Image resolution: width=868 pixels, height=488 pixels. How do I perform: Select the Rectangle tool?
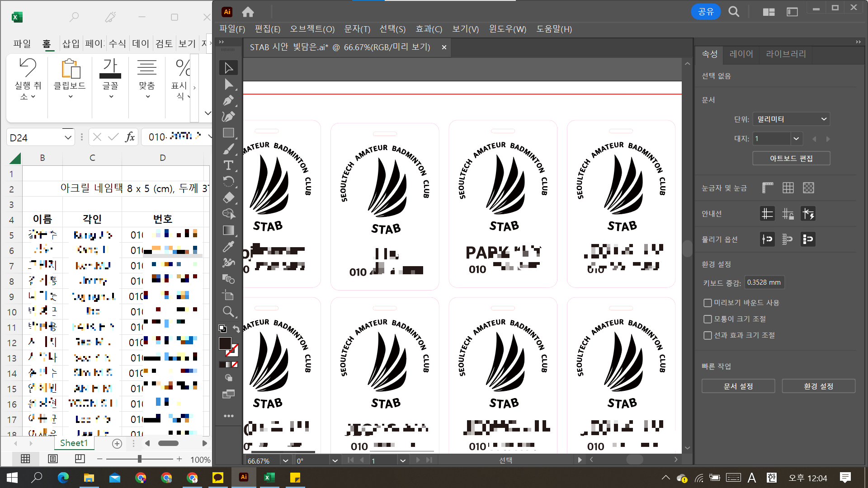228,133
